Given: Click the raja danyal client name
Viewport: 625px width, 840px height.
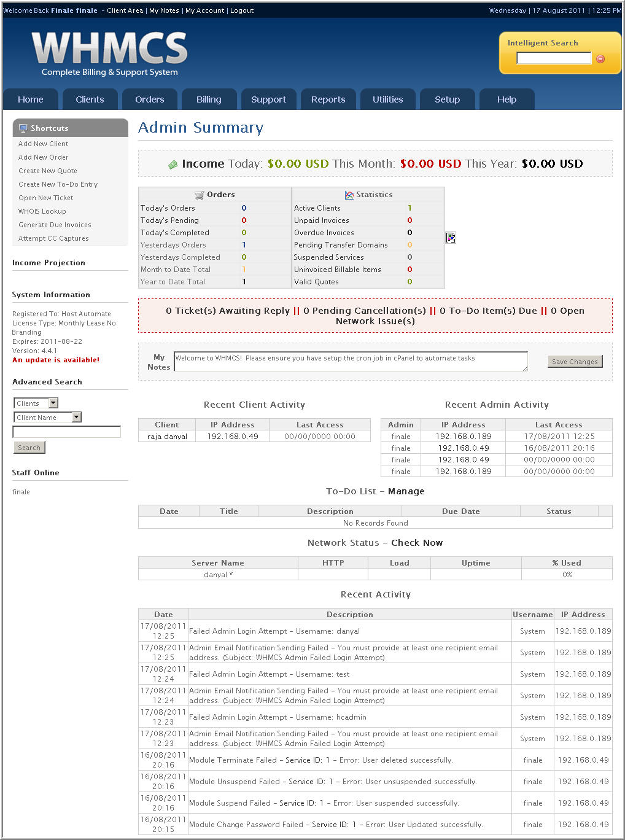Looking at the screenshot, I should 167,437.
